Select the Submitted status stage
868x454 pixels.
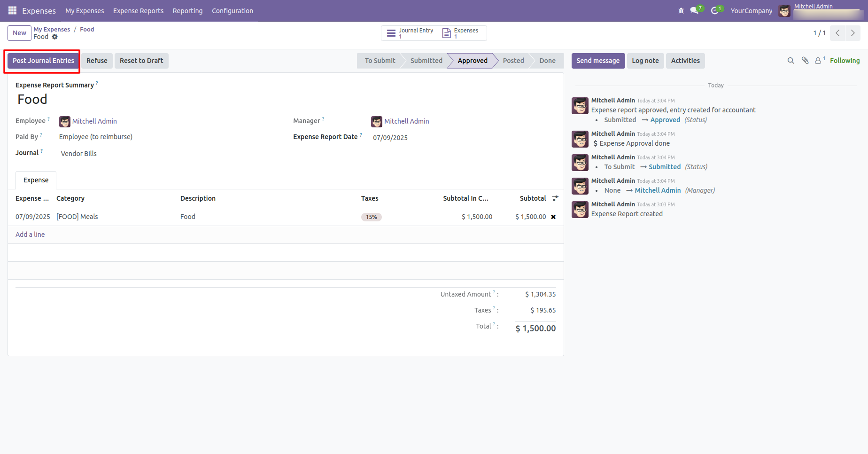point(426,61)
